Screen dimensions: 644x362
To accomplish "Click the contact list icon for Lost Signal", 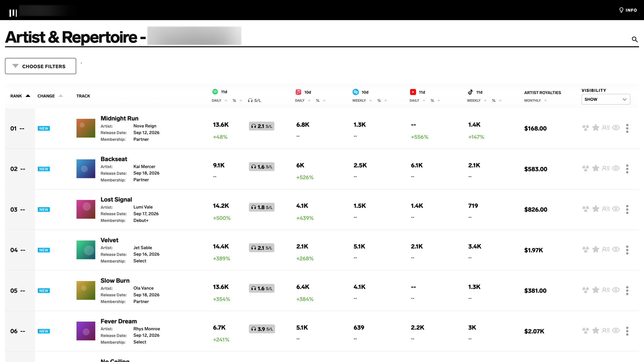I will click(606, 209).
